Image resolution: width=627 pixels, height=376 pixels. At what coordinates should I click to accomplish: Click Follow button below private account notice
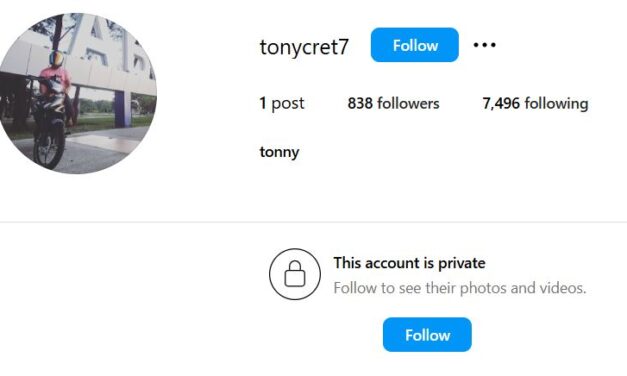(x=427, y=335)
